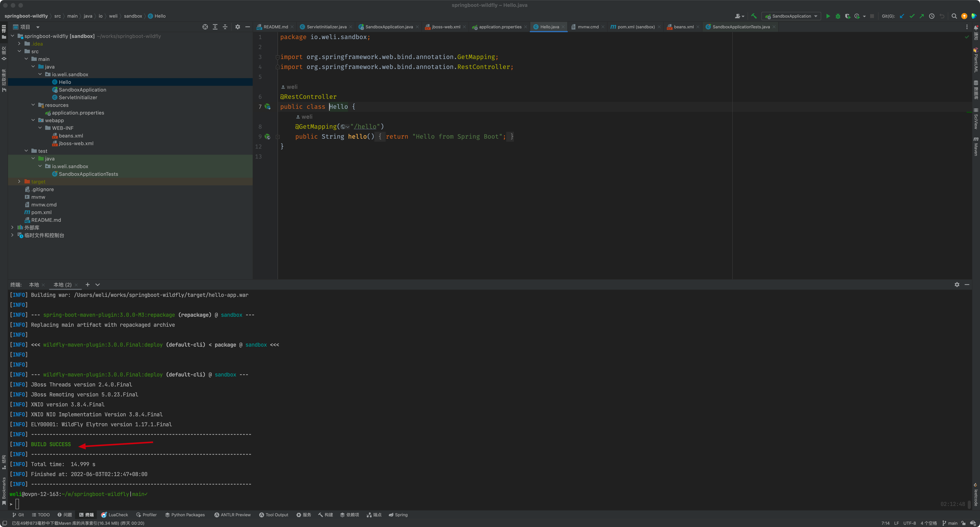Toggle code folding on the hello() method
Viewport: 980px width, 527px height.
pos(278,137)
